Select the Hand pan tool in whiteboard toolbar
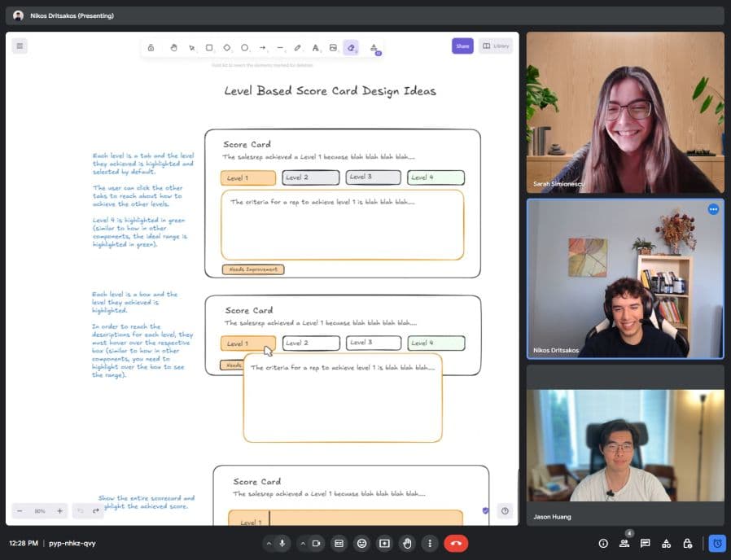Image resolution: width=731 pixels, height=560 pixels. (x=173, y=47)
